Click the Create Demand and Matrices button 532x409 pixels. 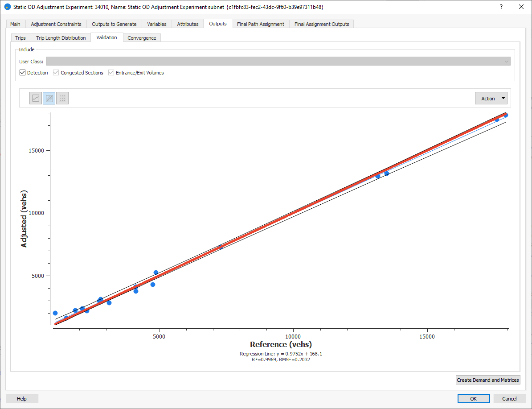(488, 380)
